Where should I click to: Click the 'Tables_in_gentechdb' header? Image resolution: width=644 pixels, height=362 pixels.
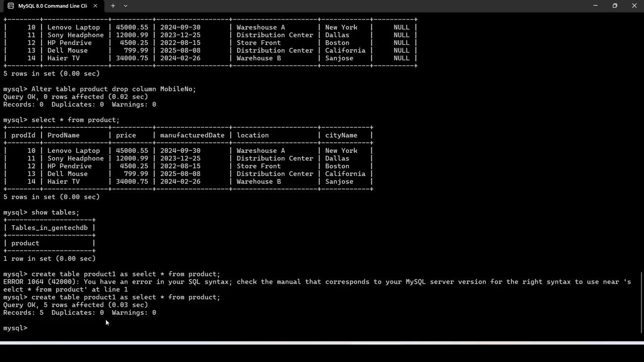(x=49, y=228)
